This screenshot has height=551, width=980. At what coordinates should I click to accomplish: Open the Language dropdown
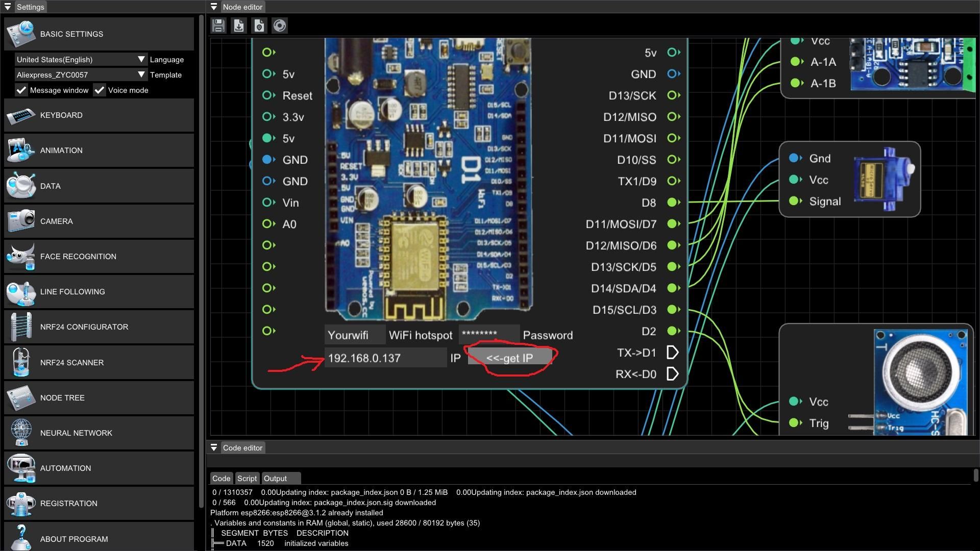click(81, 60)
